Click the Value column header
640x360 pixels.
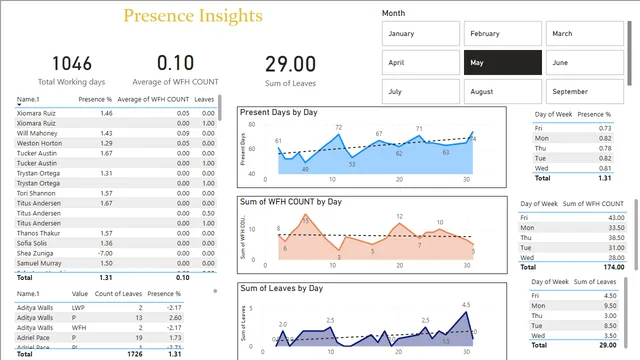pos(80,294)
